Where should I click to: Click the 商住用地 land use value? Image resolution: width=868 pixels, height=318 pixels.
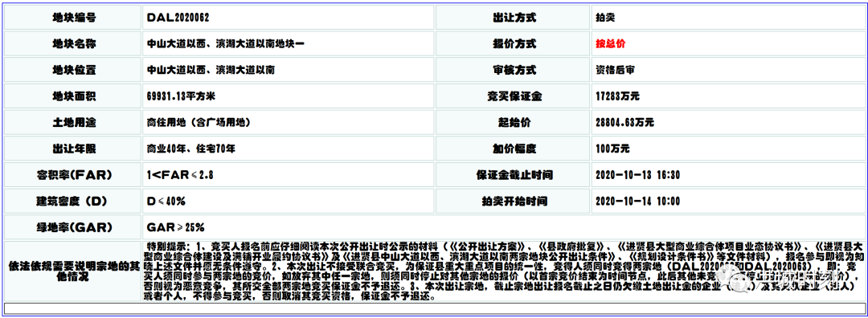(x=199, y=123)
